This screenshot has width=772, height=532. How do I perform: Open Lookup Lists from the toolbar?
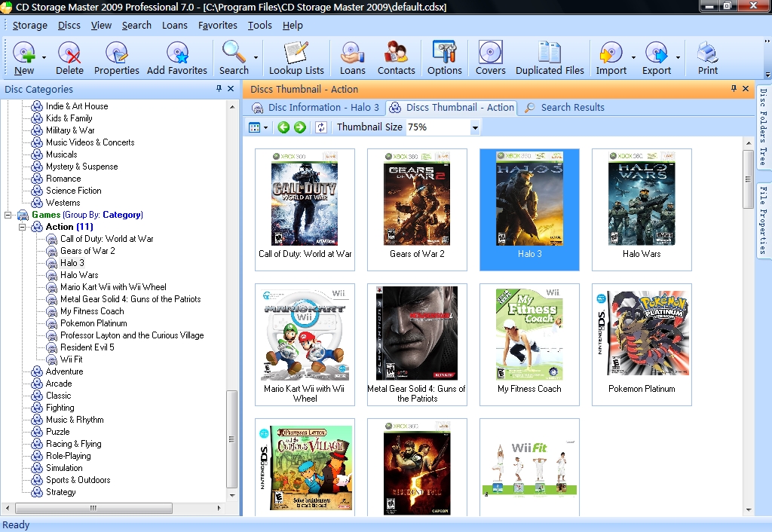[x=296, y=58]
